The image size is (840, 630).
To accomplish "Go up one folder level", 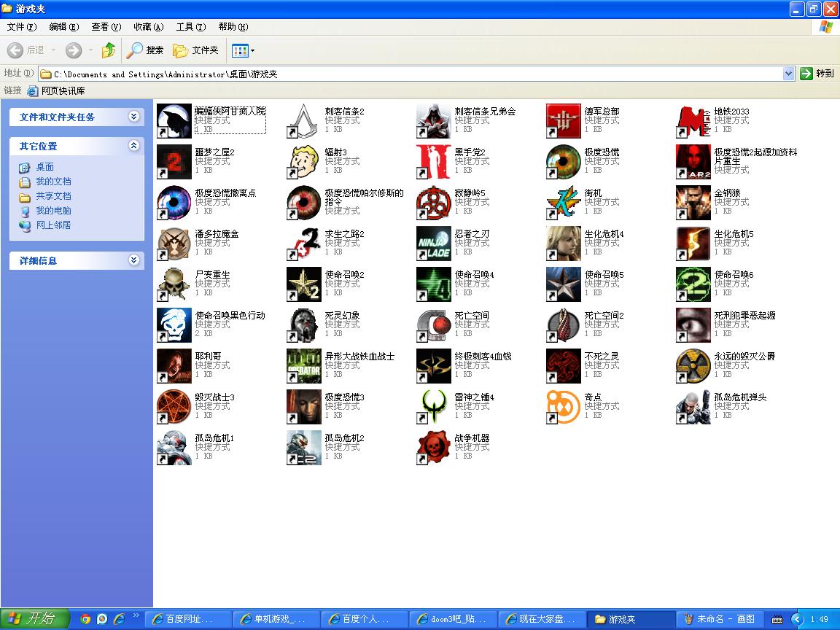I will coord(109,50).
